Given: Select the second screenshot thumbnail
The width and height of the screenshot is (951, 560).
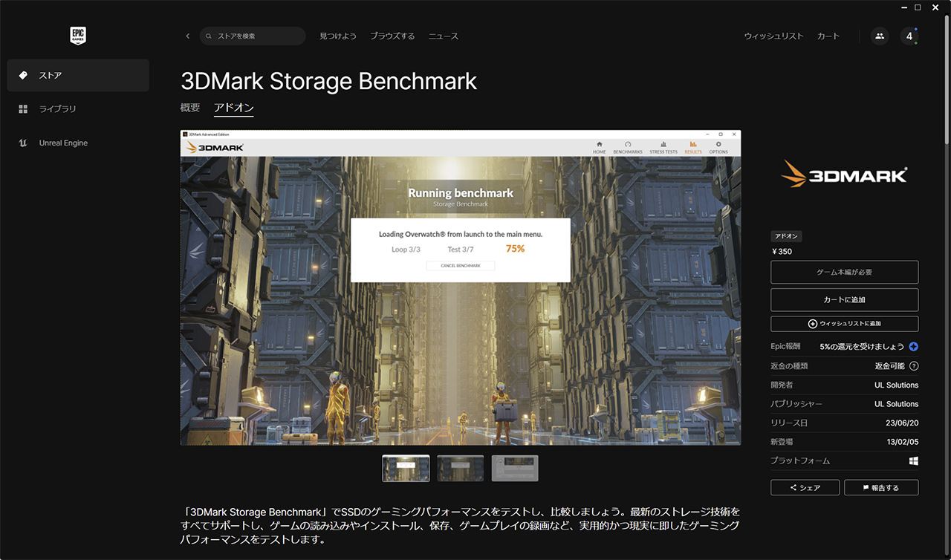Looking at the screenshot, I should (x=461, y=469).
